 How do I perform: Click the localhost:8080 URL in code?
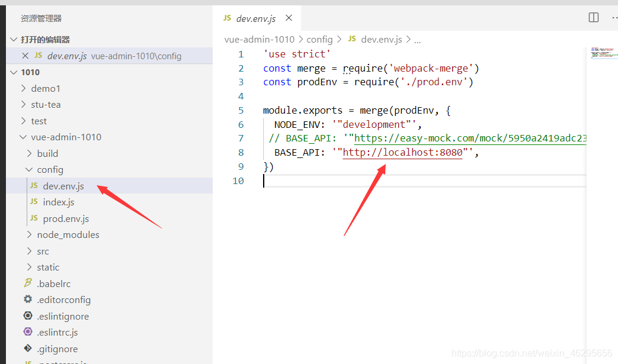pyautogui.click(x=402, y=152)
